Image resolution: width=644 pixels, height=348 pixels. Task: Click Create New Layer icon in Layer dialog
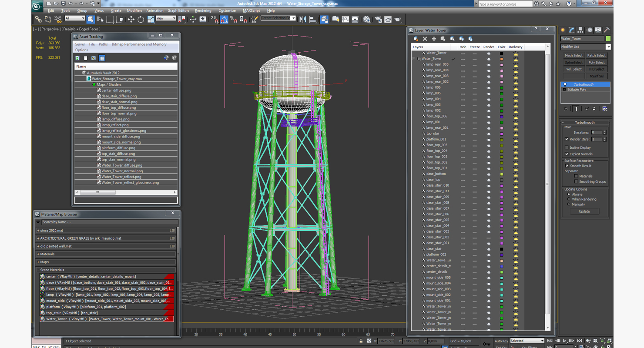[416, 39]
